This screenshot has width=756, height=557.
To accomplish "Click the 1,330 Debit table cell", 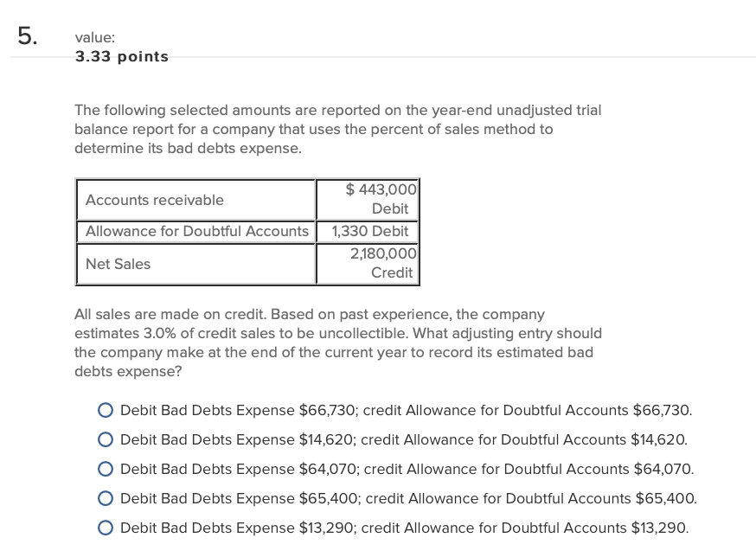I will (x=370, y=231).
